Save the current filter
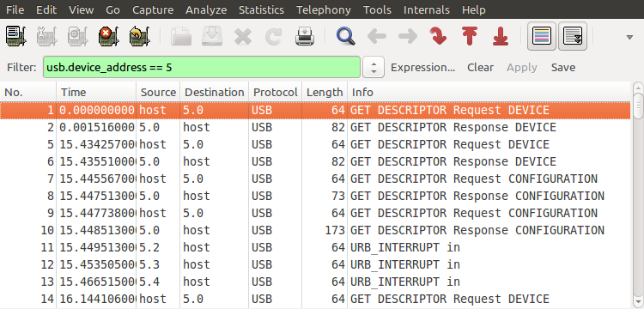This screenshot has width=644, height=309. tap(563, 67)
